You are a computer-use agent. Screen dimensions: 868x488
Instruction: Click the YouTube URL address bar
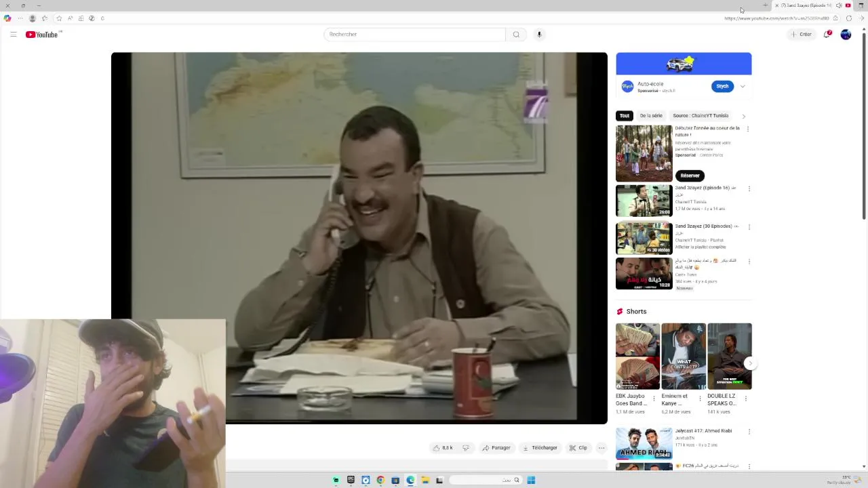(x=776, y=18)
